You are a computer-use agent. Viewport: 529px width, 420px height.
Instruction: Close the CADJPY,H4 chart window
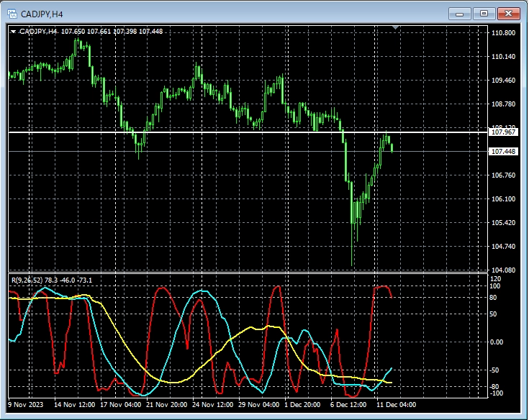click(508, 13)
